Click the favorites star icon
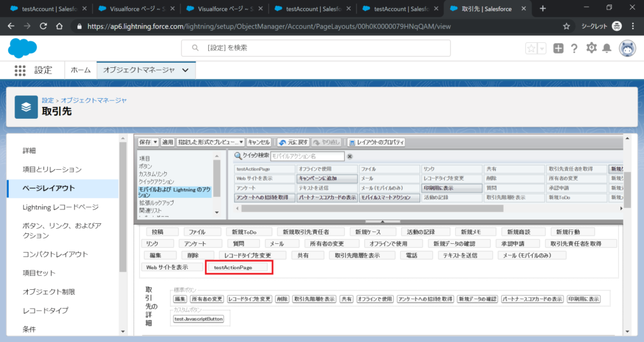The image size is (644, 342). click(531, 48)
